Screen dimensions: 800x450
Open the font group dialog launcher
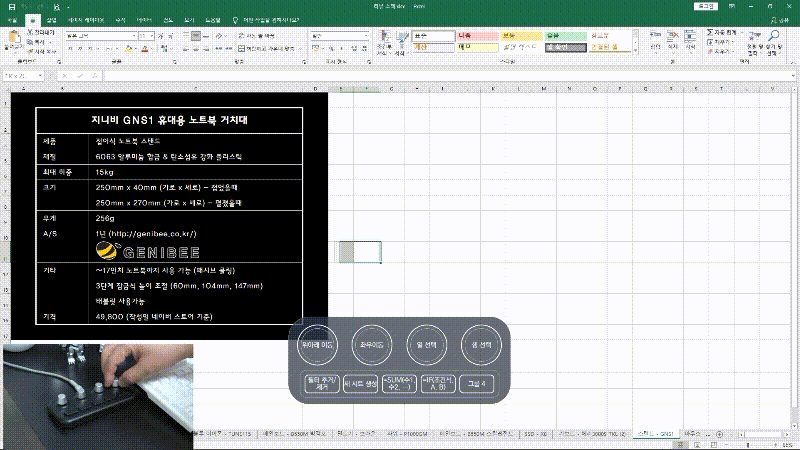(174, 62)
